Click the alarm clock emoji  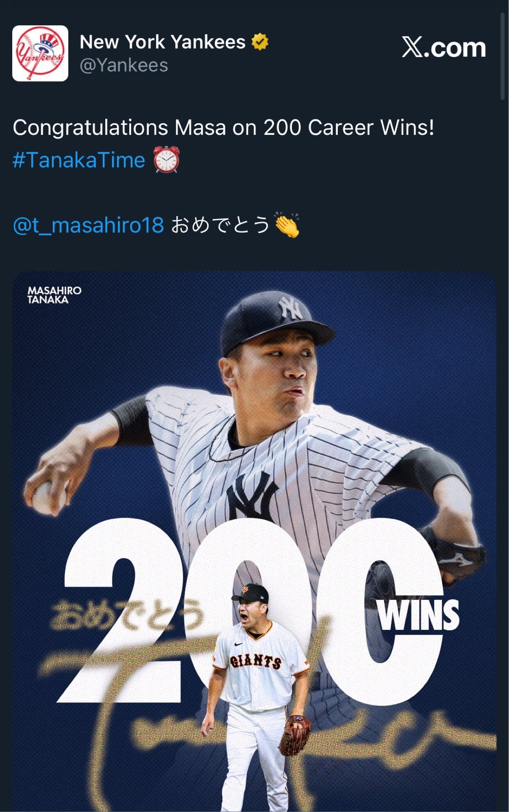click(167, 160)
